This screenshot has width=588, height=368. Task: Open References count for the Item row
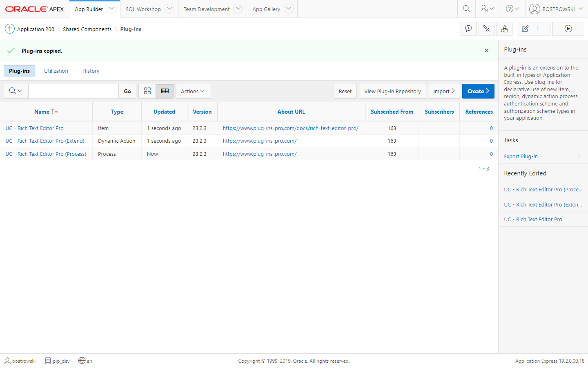491,128
